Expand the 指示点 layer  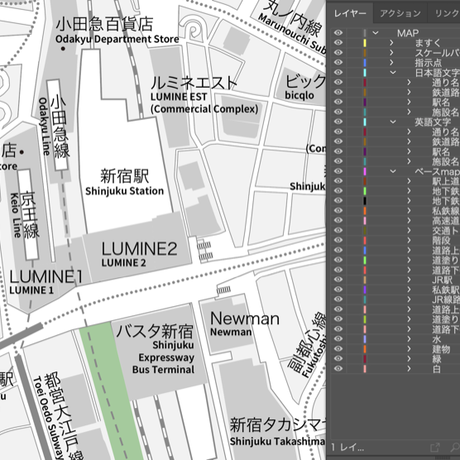392,62
